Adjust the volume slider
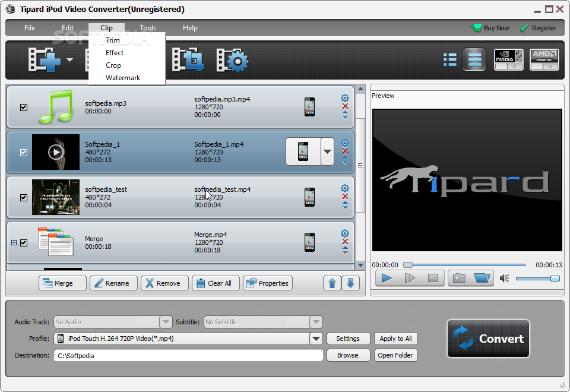This screenshot has width=570, height=392. click(x=538, y=279)
